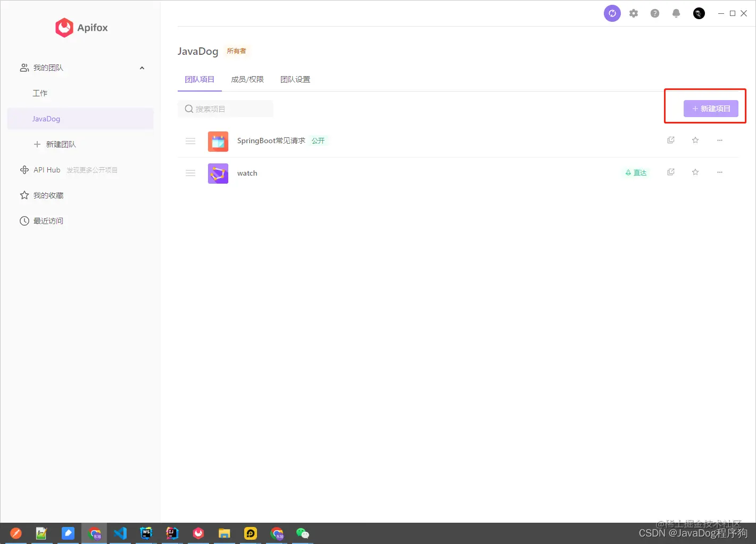Open the blue note app in the taskbar
Screen dimensions: 756x544
click(x=68, y=533)
